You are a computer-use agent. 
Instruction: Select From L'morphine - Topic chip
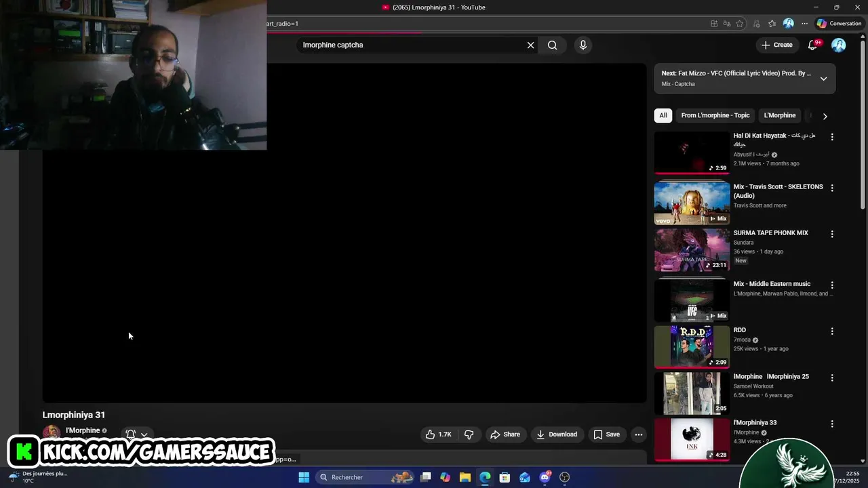[x=715, y=115]
